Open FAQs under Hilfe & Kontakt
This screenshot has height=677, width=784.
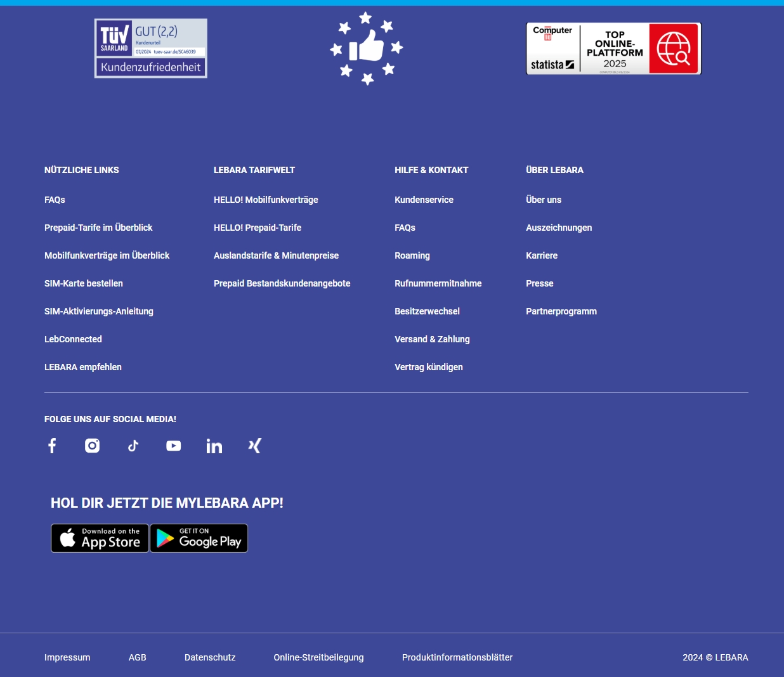tap(405, 228)
